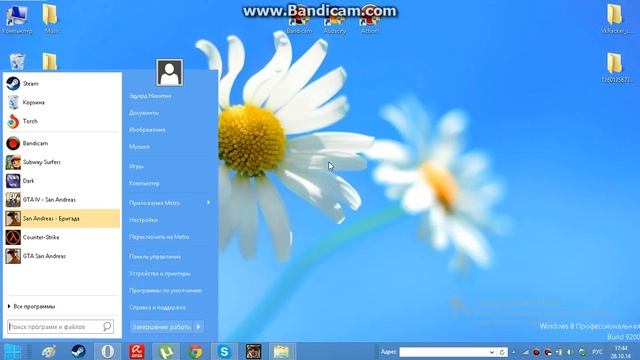This screenshot has height=360, width=640.
Task: Open Изображения in the Start menu
Action: coord(147,130)
